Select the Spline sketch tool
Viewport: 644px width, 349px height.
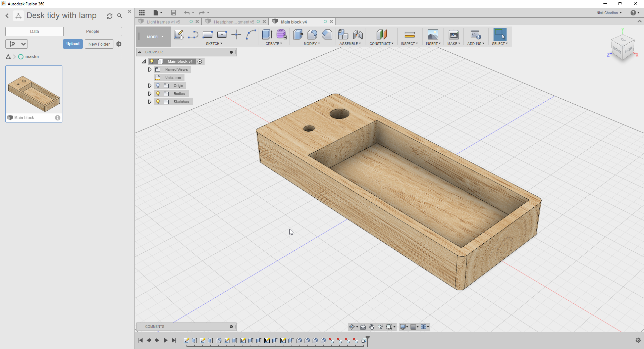[251, 35]
